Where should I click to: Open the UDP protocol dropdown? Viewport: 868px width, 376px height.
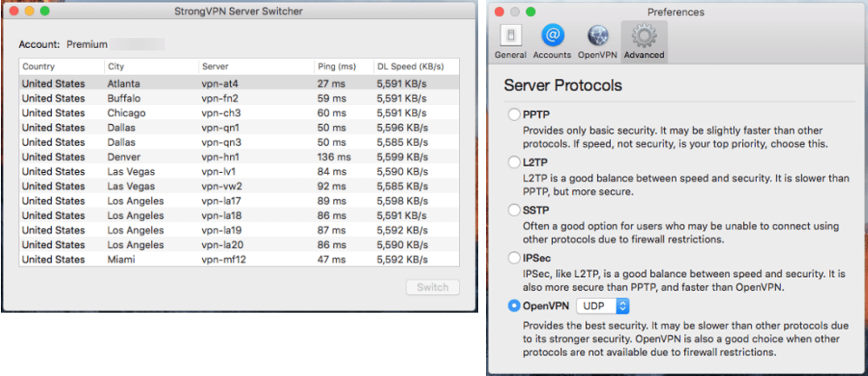[603, 306]
